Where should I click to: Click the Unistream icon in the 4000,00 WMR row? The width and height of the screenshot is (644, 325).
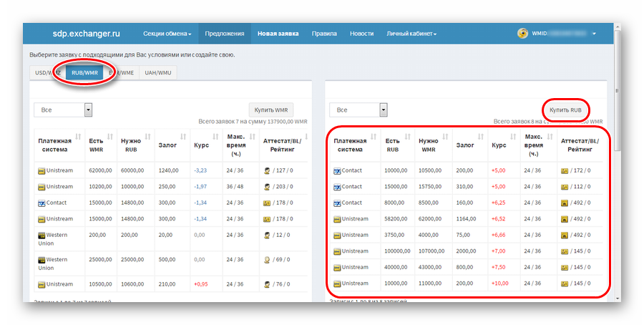[337, 236]
